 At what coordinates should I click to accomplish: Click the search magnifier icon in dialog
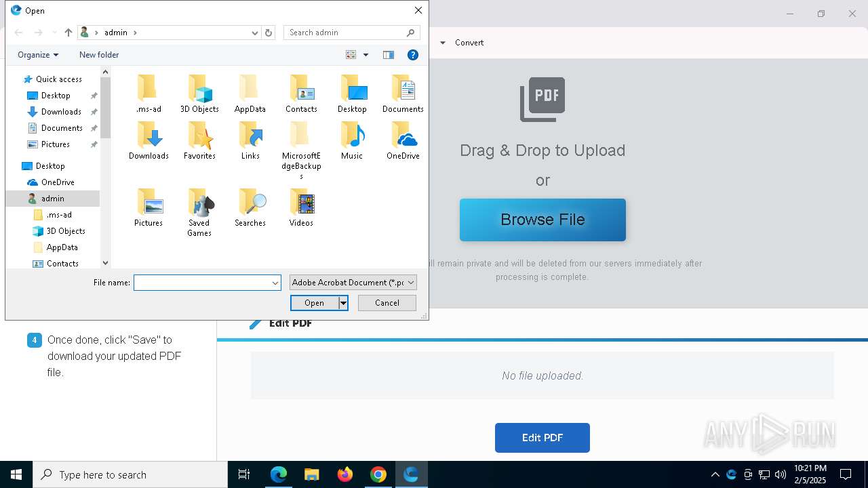[x=411, y=33]
